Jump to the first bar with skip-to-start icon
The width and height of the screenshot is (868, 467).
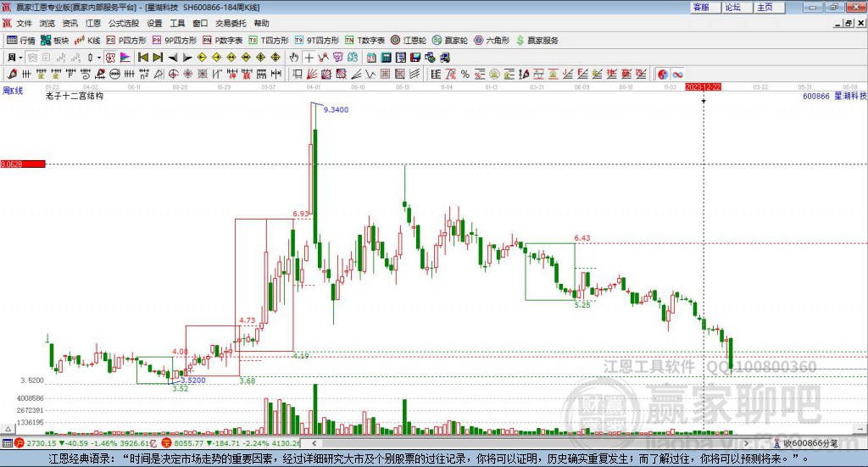coord(142,58)
